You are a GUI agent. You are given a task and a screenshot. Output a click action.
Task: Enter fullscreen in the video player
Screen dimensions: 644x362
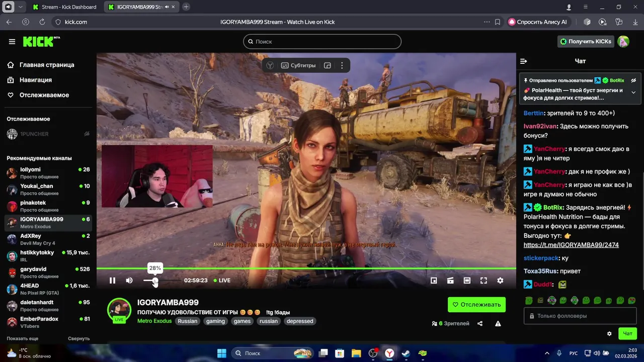click(x=484, y=281)
